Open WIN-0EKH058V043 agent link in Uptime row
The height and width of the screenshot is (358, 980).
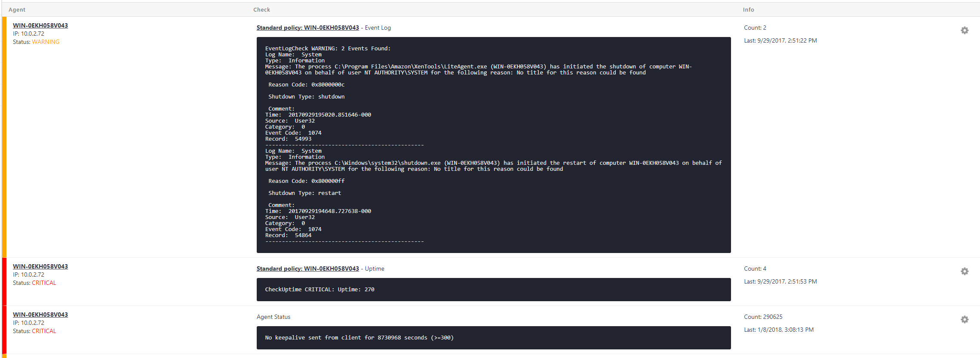(x=40, y=266)
